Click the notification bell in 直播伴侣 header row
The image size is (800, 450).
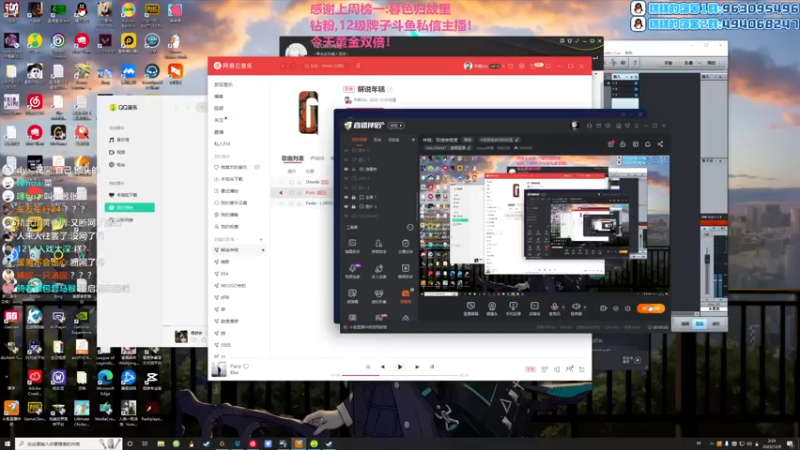tap(648, 144)
